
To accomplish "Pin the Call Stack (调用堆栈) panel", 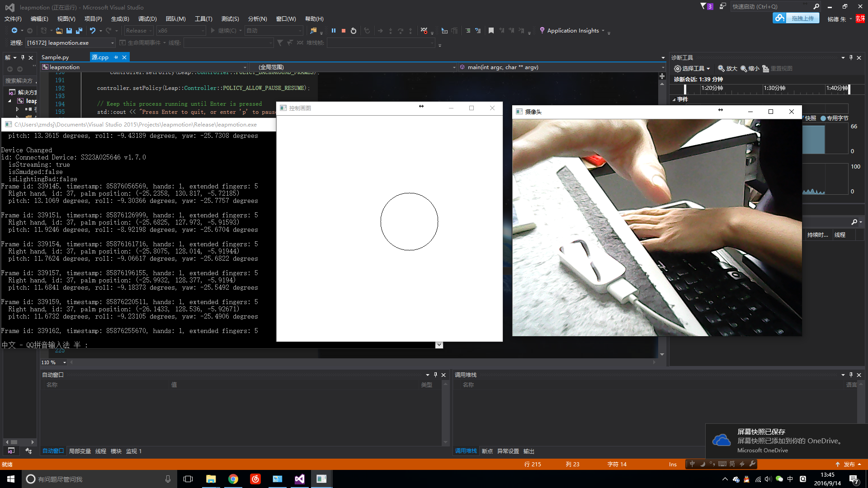I will pyautogui.click(x=851, y=375).
